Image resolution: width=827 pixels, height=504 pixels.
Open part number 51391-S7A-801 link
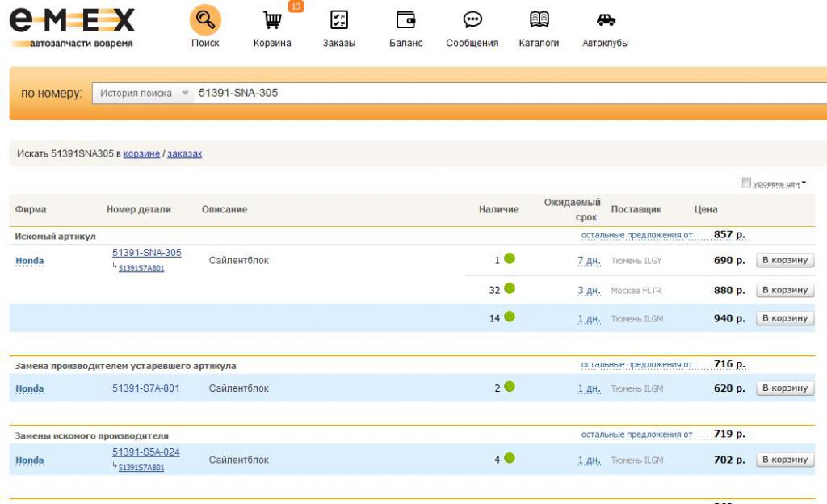146,388
